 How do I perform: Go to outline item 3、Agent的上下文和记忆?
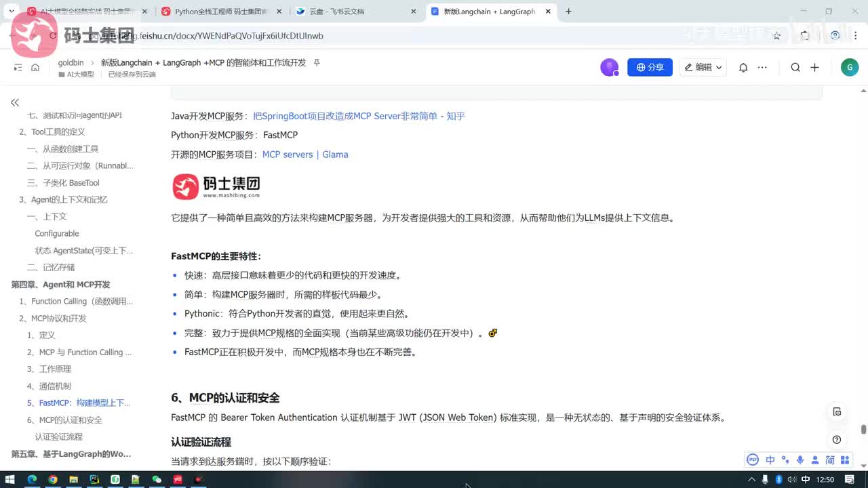[63, 200]
